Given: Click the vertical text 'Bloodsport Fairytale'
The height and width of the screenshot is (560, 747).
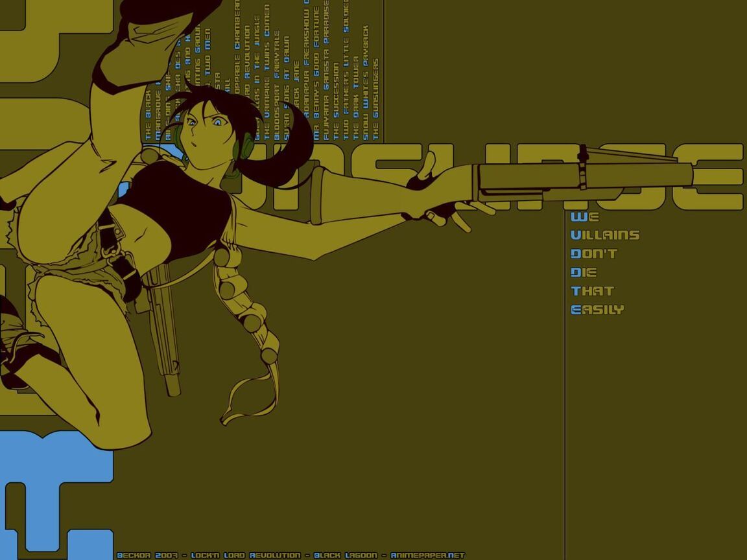Looking at the screenshot, I should tap(276, 85).
